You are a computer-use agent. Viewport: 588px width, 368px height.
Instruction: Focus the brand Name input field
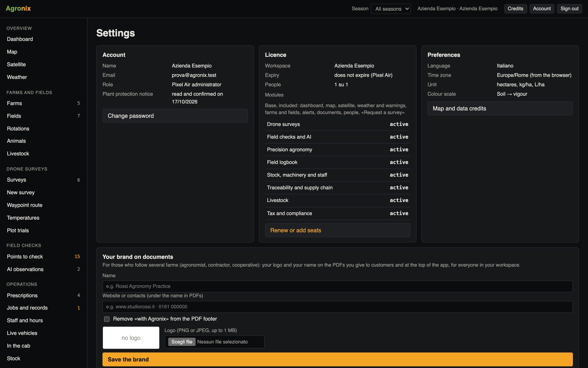pos(337,286)
